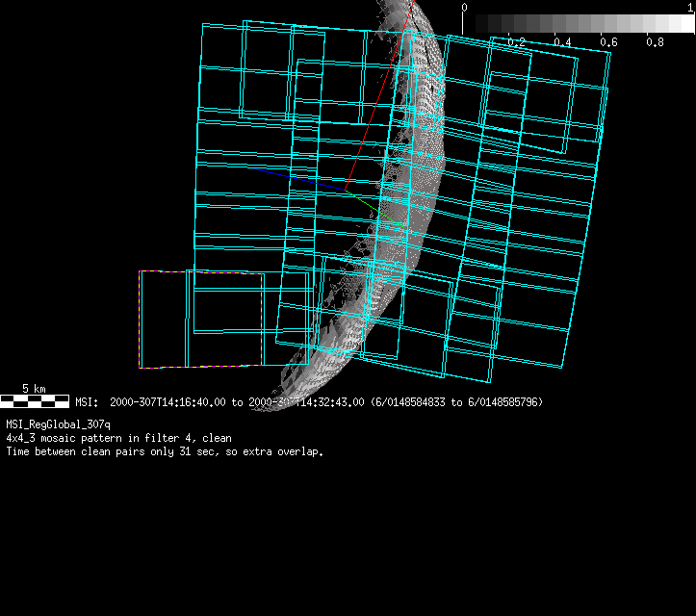Click the start time 2000-307T14:16:40.00
This screenshot has width=696, height=616.
[x=168, y=402]
